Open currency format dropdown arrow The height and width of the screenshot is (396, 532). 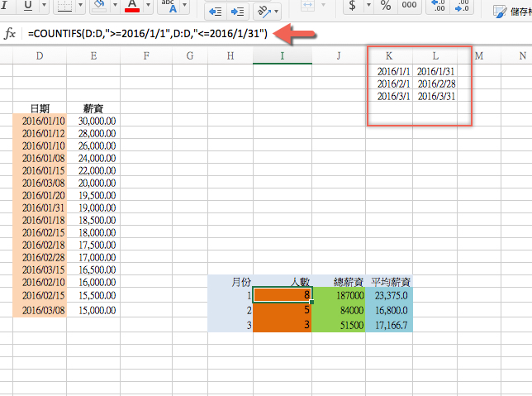click(368, 6)
